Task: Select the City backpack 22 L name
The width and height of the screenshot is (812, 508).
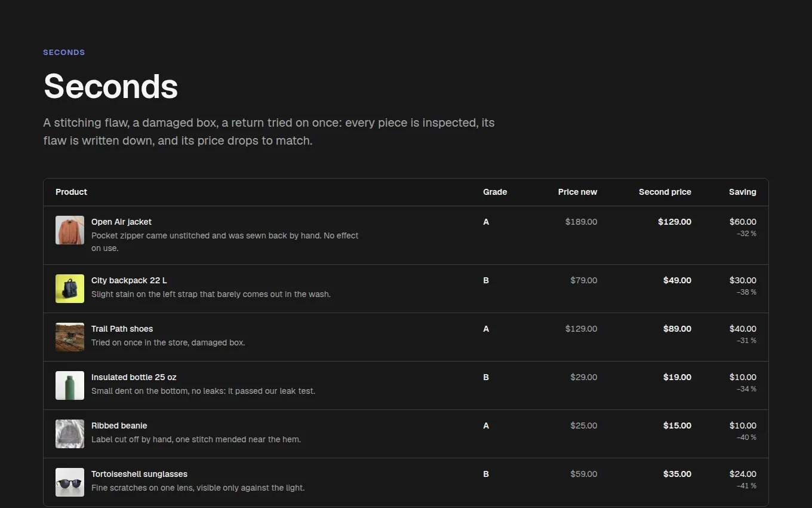Action: pos(129,280)
